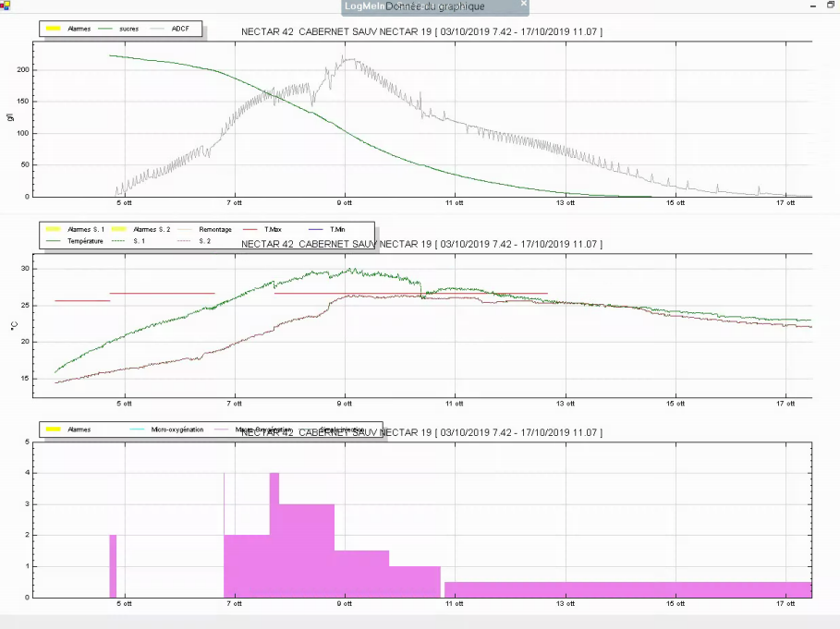The height and width of the screenshot is (629, 840).
Task: Click the T.Max legend entry
Action: (x=272, y=229)
